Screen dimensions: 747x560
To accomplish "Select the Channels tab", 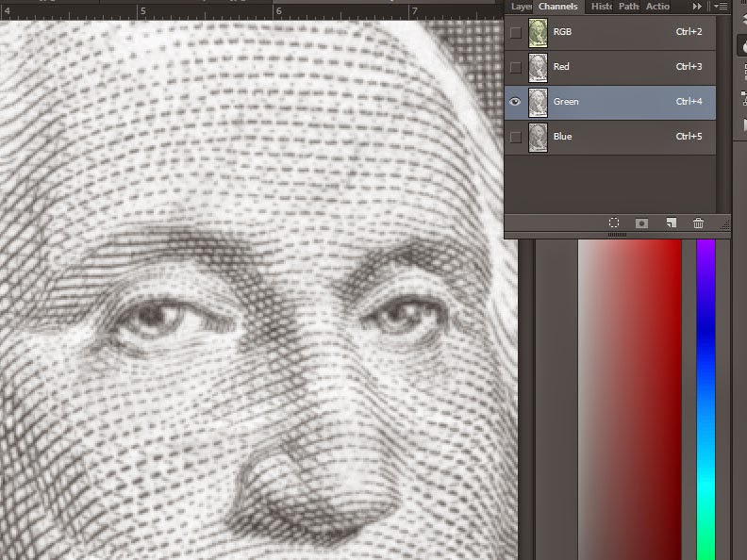I will point(558,7).
